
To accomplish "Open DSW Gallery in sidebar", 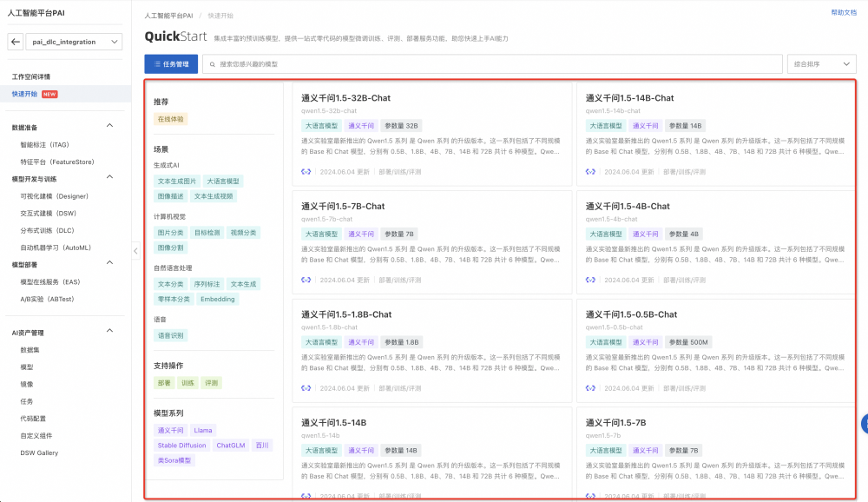I will (x=39, y=453).
